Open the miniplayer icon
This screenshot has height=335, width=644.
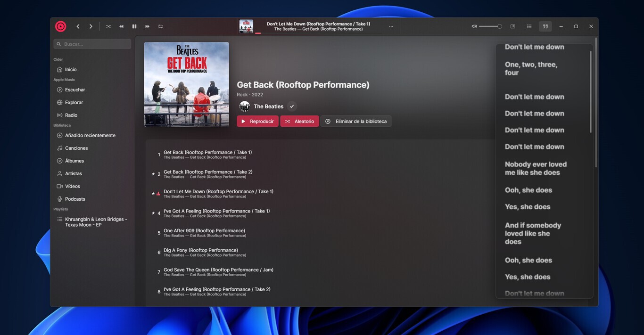click(512, 26)
